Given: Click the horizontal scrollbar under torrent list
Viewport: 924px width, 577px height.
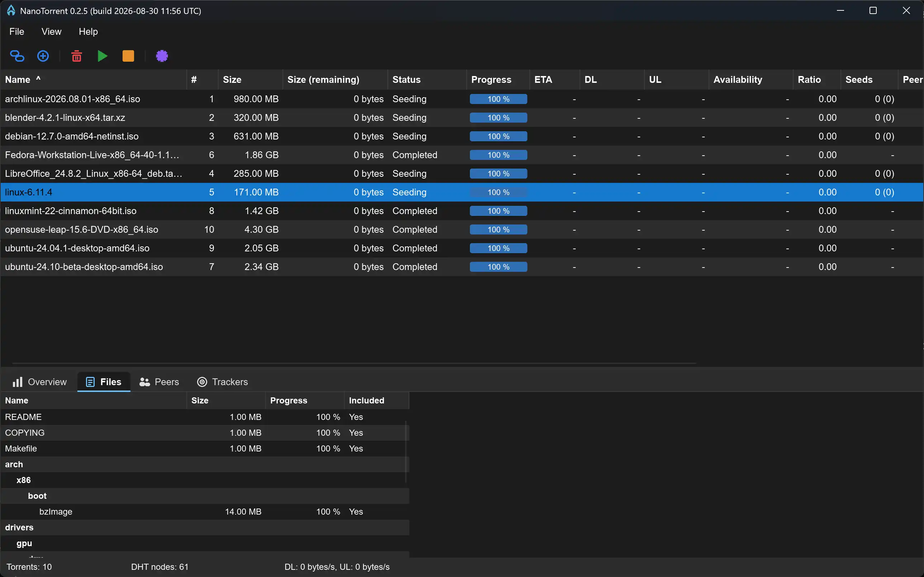Looking at the screenshot, I should pyautogui.click(x=354, y=363).
